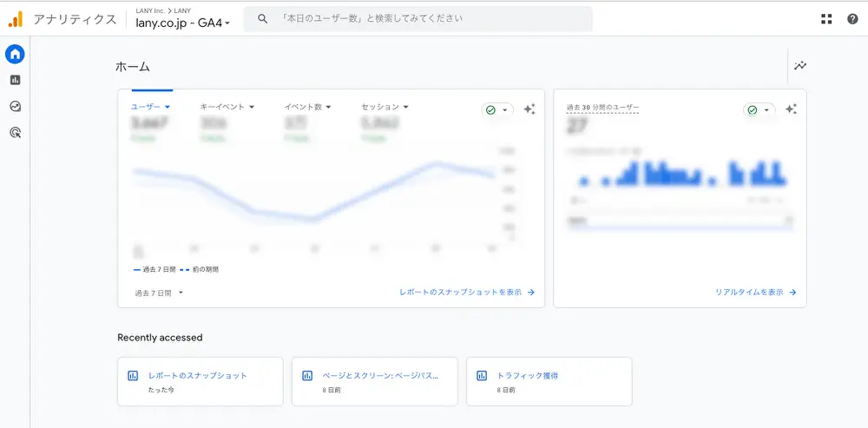Viewport: 868px width, 428px height.
Task: Open the 過去 7 日間 date range dropdown
Action: coord(159,293)
